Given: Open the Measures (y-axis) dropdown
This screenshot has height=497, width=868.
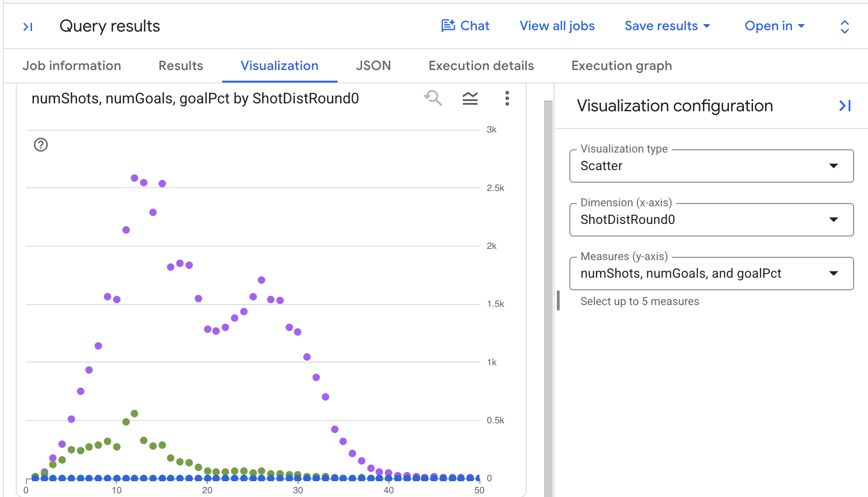Looking at the screenshot, I should point(711,274).
